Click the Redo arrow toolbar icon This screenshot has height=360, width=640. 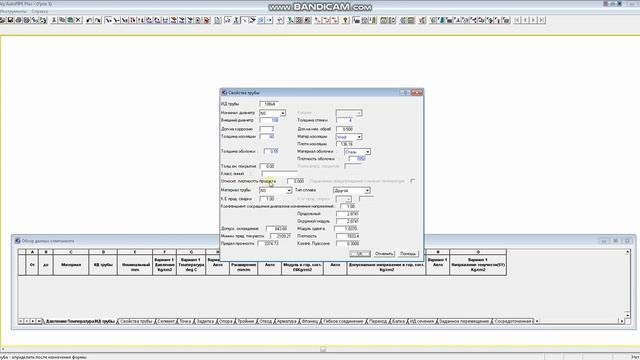pyautogui.click(x=98, y=20)
